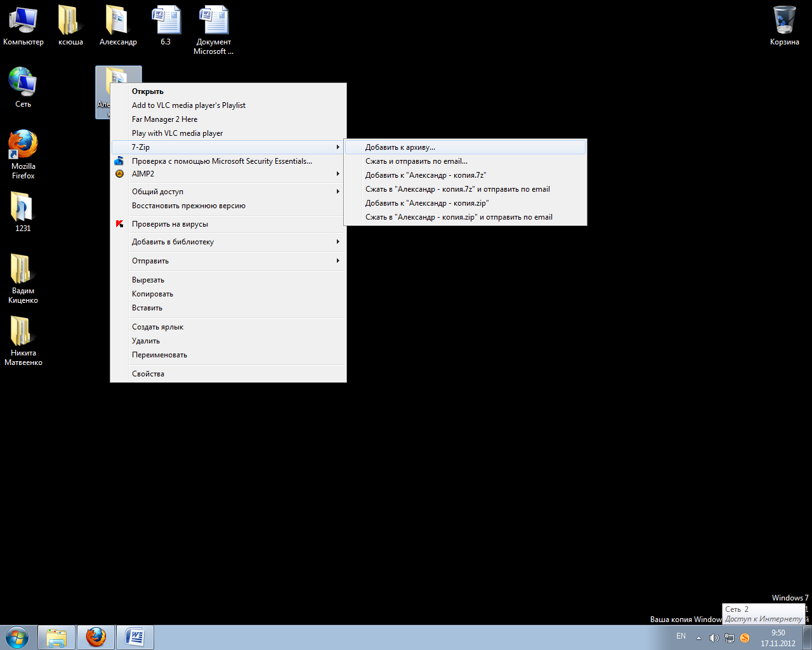Screen dimensions: 812x650
Task: Click the EN language indicator
Action: [681, 636]
